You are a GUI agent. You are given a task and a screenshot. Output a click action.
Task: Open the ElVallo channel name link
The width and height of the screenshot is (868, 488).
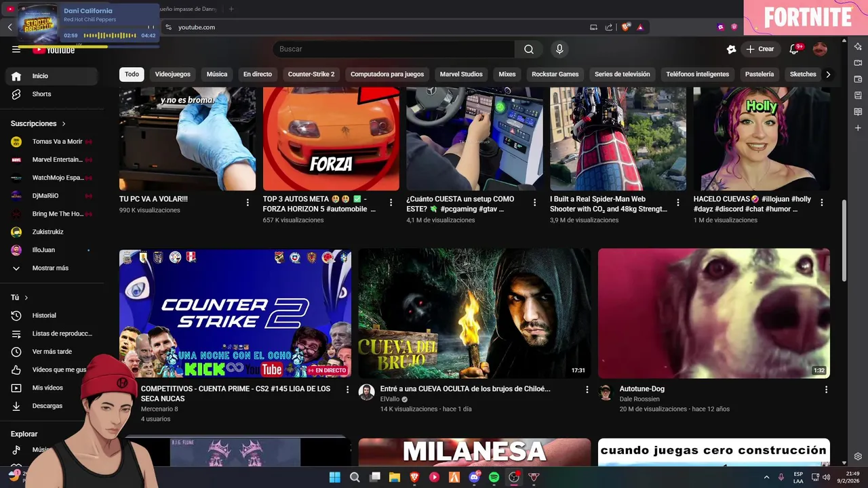point(389,399)
